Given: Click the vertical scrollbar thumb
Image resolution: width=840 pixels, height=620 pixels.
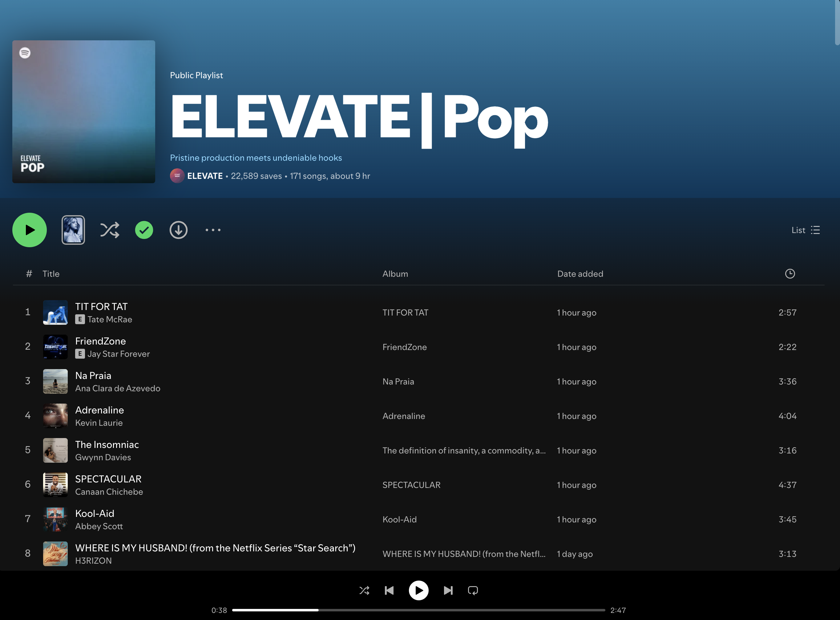Looking at the screenshot, I should [837, 22].
